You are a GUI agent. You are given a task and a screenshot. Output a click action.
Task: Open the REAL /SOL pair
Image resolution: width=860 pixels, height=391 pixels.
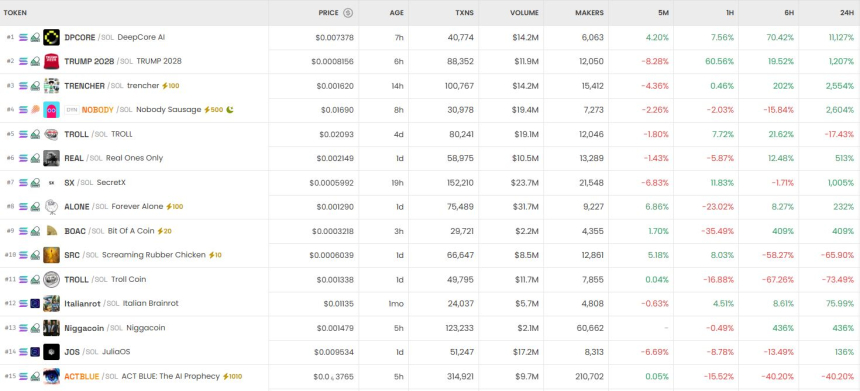tap(83, 158)
